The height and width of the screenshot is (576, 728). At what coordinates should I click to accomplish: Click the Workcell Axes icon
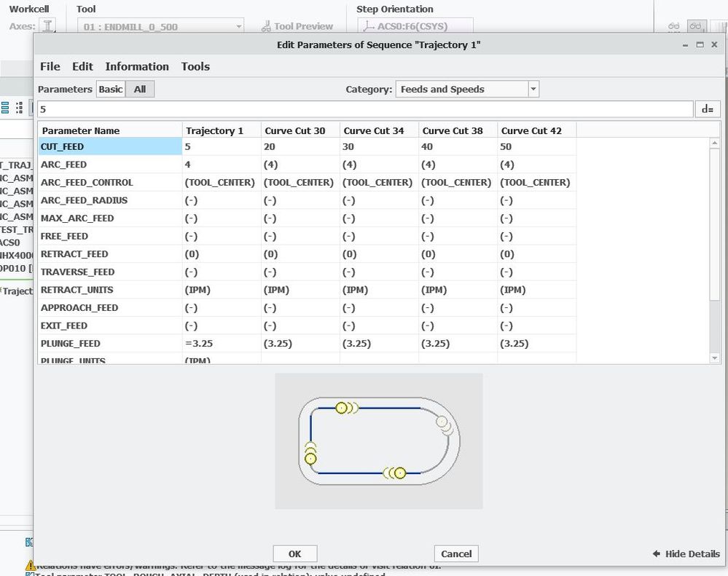[47, 26]
